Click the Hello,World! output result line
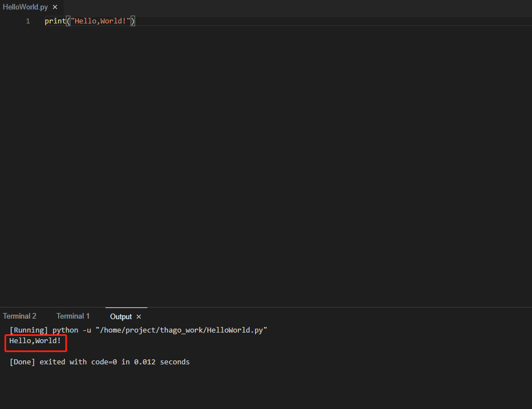This screenshot has width=532, height=409. tap(35, 341)
